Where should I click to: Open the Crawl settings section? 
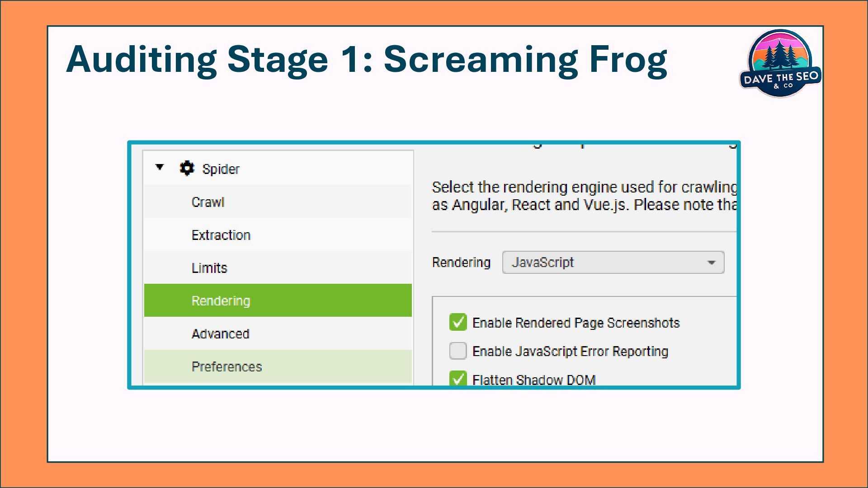(x=208, y=202)
